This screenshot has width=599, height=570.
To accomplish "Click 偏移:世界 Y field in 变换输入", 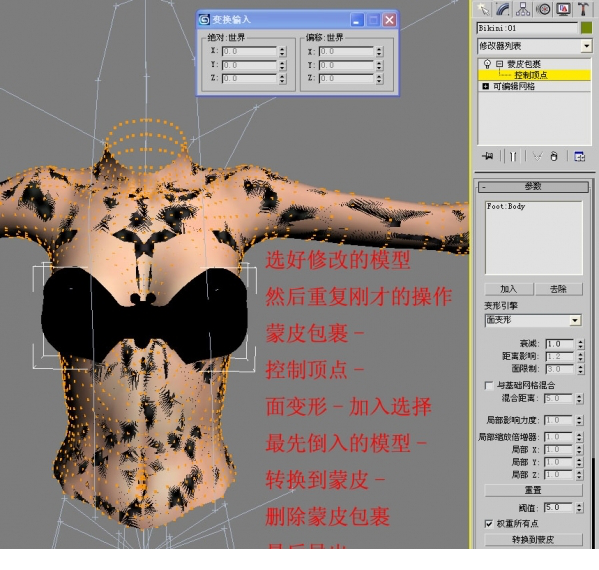I will click(346, 65).
